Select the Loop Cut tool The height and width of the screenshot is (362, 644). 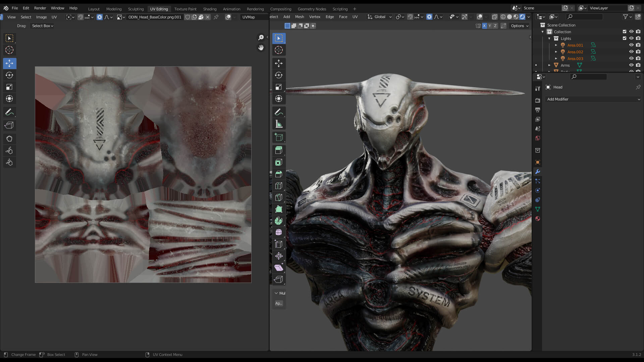point(279,186)
